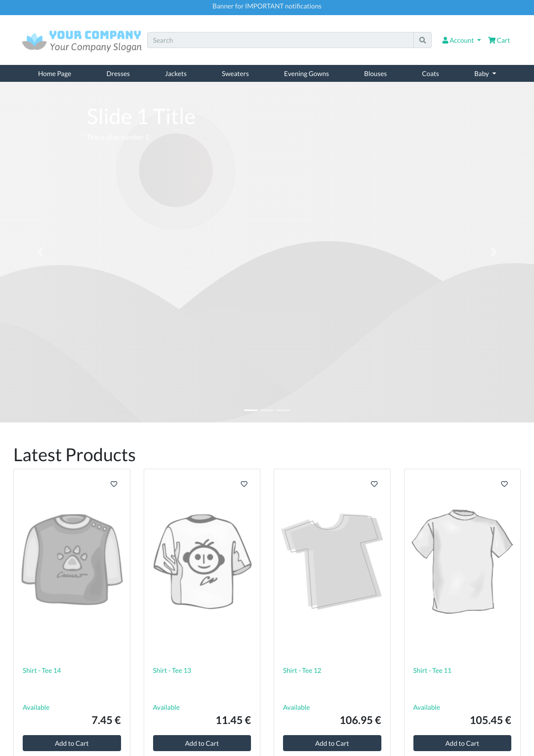
Task: Toggle wishlist heart for Shirt - Tee 13
Action: 244,484
